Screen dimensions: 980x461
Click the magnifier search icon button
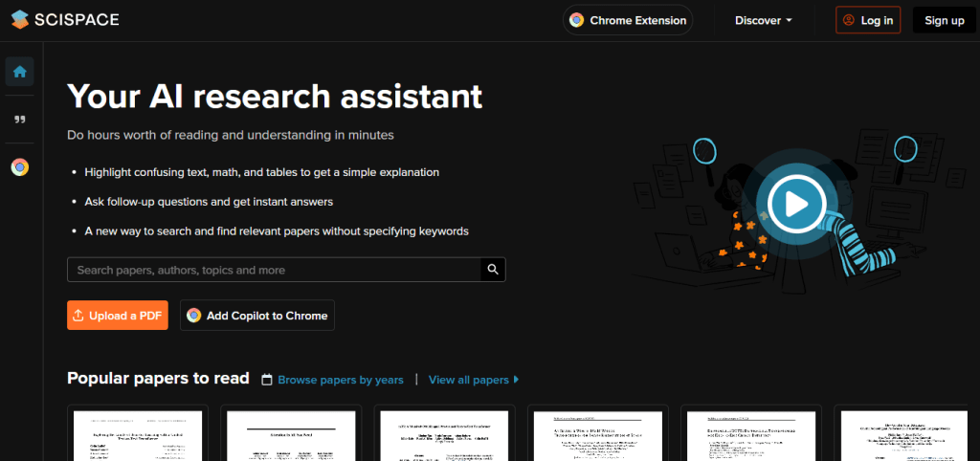tap(493, 270)
